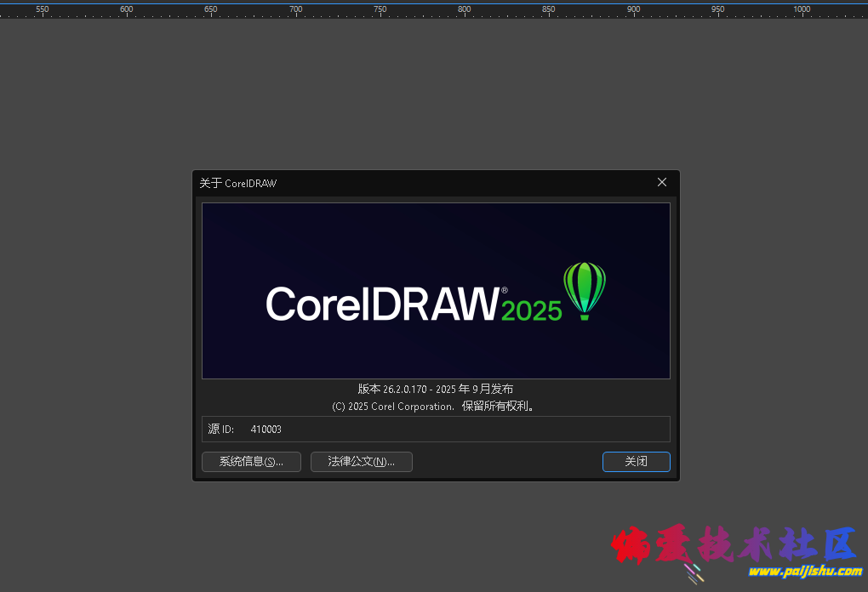This screenshot has width=868, height=592.
Task: Click the 700 mark on the ruler
Action: [295, 9]
